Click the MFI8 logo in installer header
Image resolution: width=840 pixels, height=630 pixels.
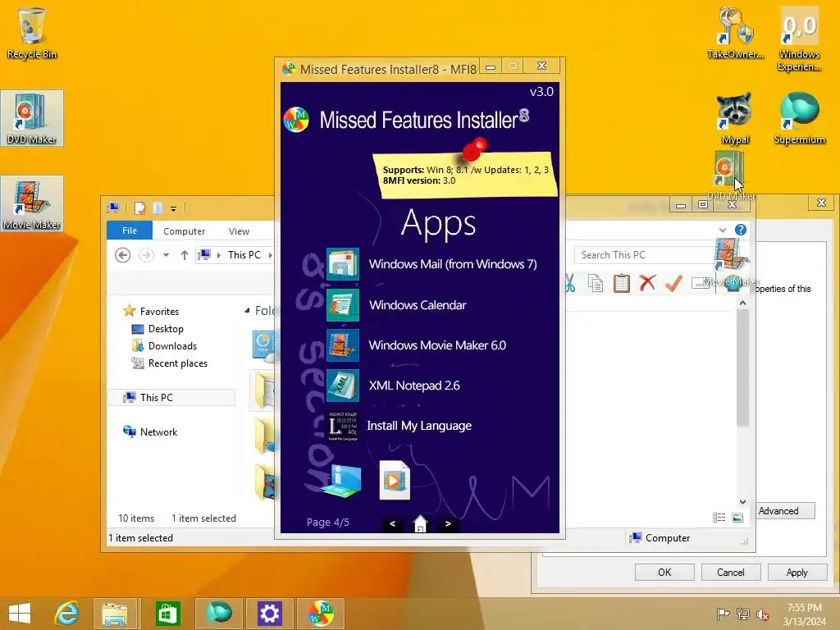(x=295, y=119)
